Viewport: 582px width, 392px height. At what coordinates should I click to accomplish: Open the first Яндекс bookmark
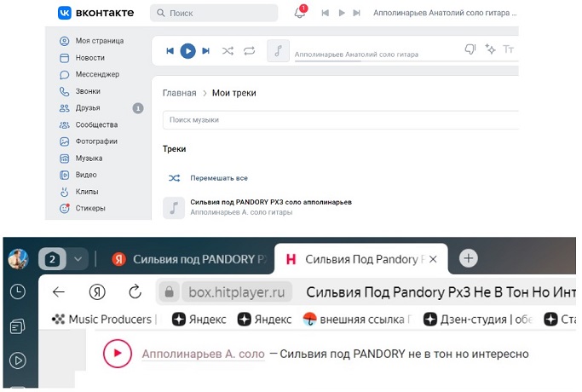[x=199, y=320]
